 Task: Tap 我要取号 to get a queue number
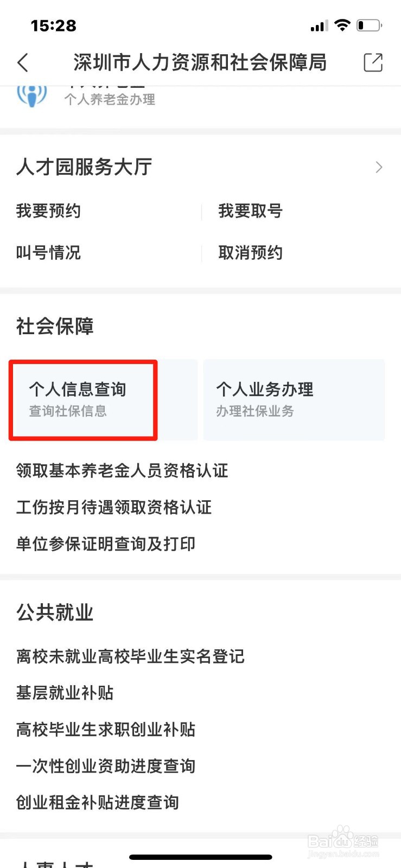[250, 211]
